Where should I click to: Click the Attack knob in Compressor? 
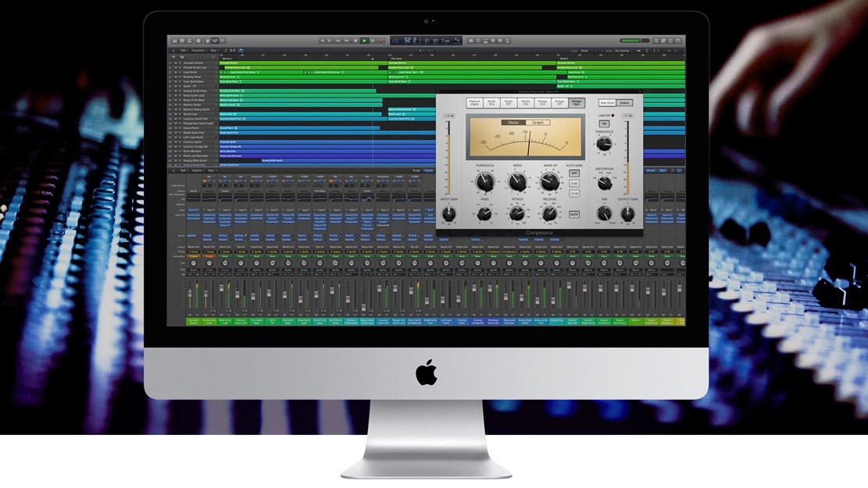click(516, 215)
